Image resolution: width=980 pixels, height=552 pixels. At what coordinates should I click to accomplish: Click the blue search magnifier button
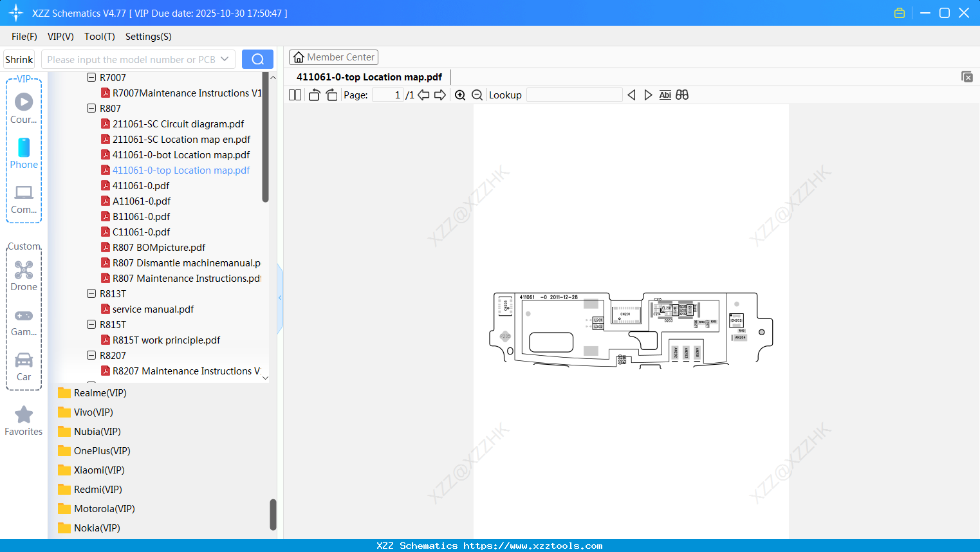pos(257,59)
